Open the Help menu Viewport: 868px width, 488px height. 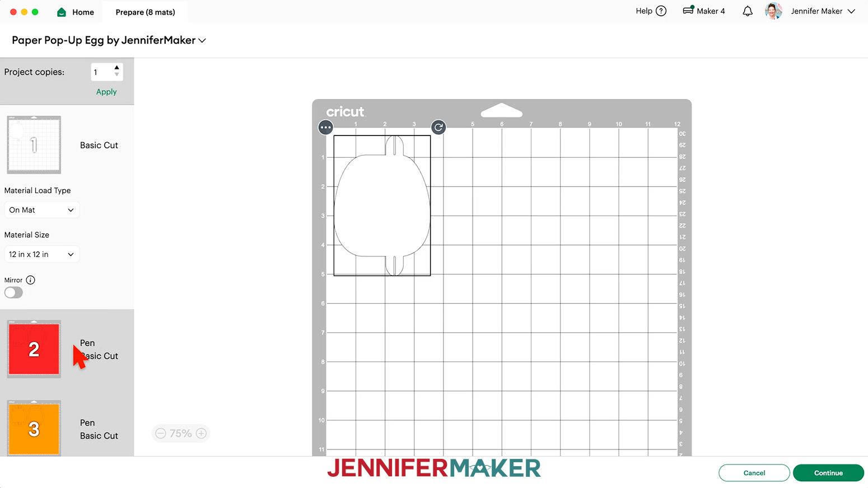coord(651,11)
